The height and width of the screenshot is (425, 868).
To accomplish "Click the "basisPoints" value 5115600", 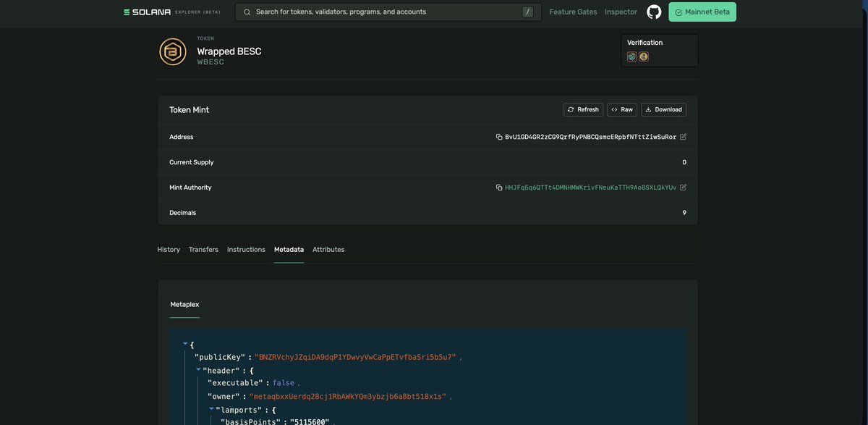I will 310,422.
